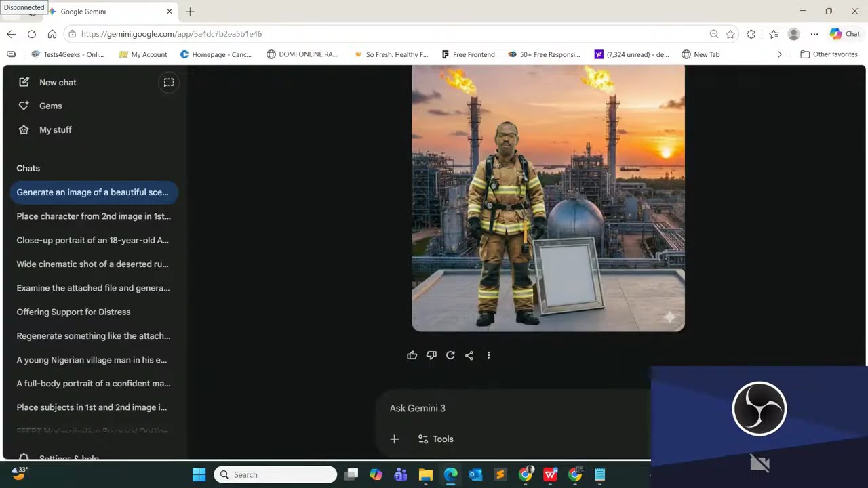Open chat 'Place character from 2nd image in 1st...'
868x488 pixels.
tap(94, 216)
